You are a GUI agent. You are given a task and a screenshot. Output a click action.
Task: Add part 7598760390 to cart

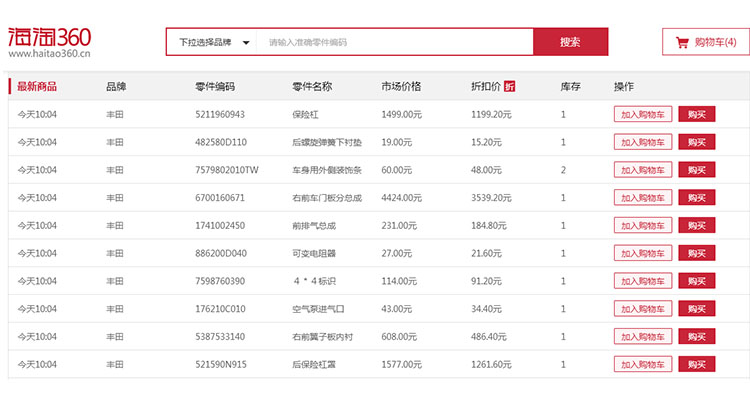click(x=643, y=281)
